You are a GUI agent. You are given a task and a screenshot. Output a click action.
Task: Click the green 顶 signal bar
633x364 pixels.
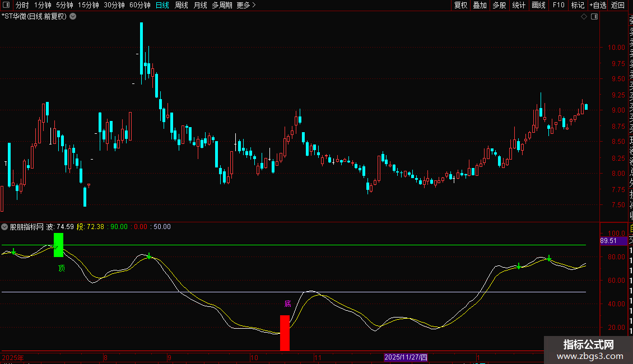tap(58, 245)
